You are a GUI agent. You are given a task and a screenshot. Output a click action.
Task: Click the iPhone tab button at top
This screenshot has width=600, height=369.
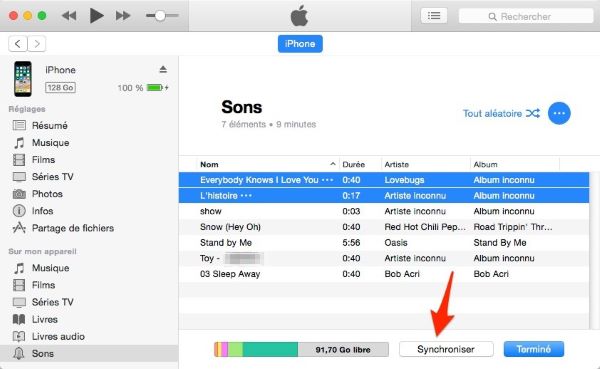point(300,44)
